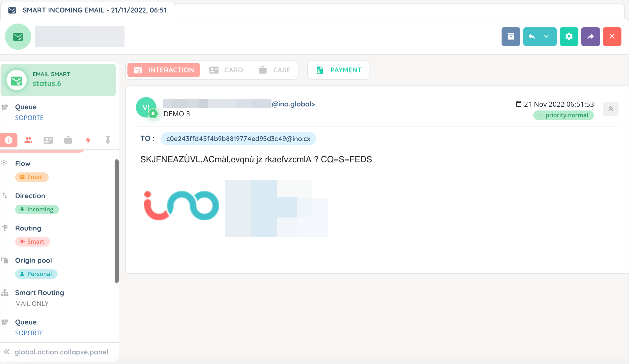
Task: Click the archive box icon button
Action: 511,37
